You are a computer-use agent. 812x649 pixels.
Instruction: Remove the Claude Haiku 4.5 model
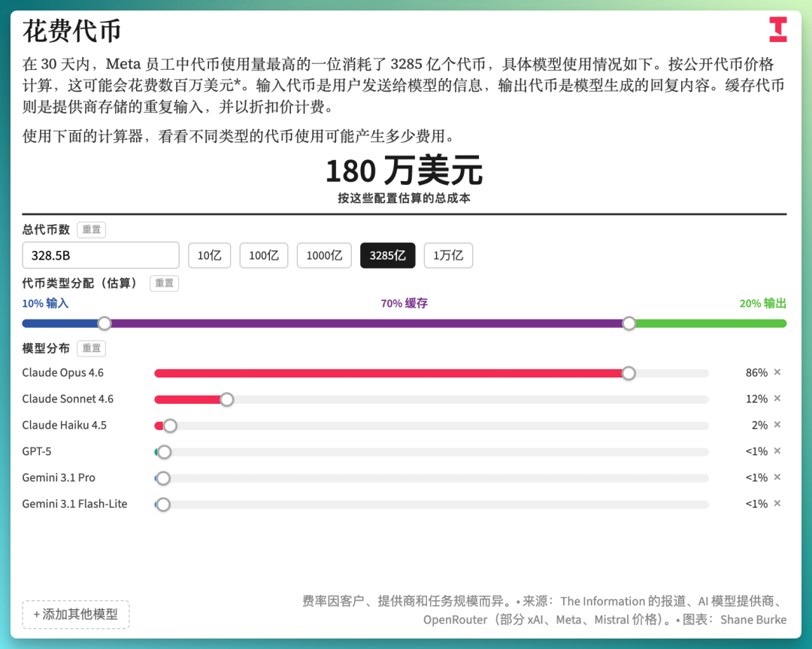[777, 425]
